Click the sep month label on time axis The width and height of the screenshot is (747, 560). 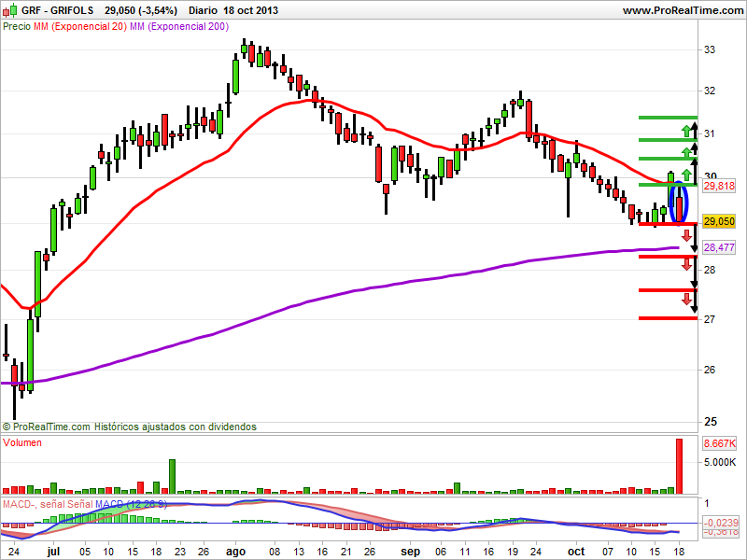point(410,552)
